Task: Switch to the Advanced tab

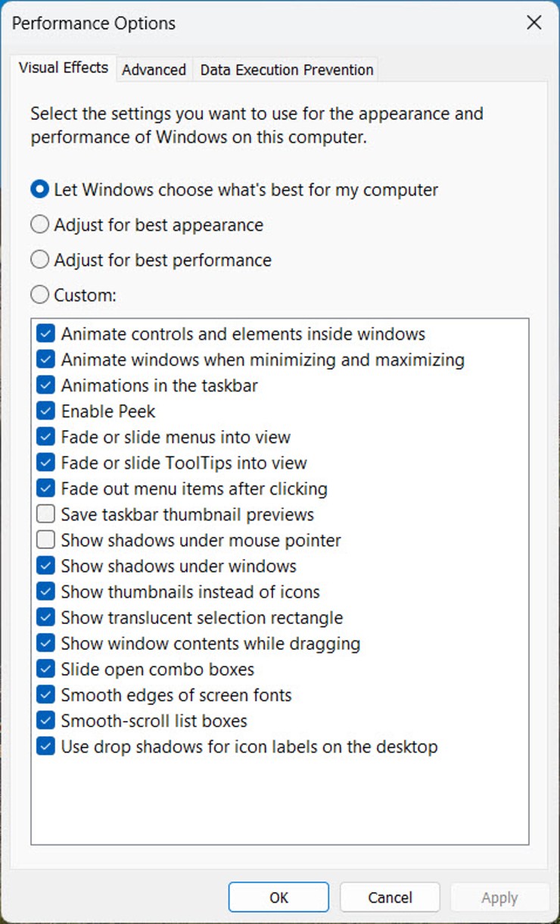Action: pos(154,70)
